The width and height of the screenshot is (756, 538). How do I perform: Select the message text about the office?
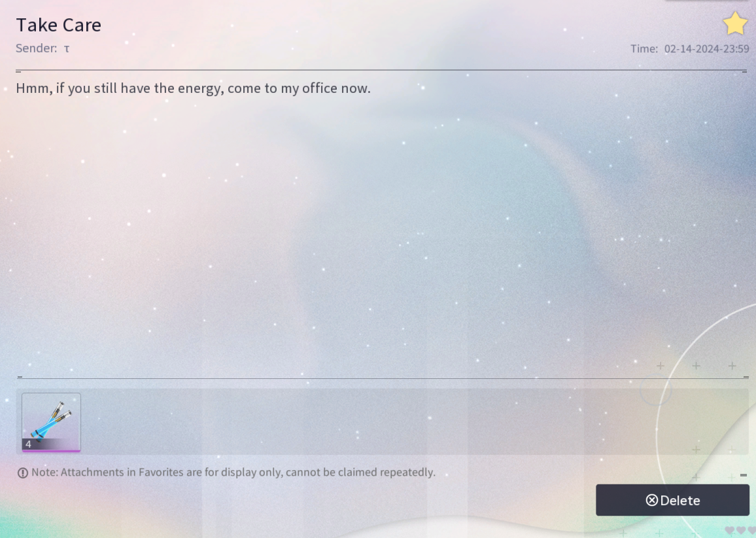(x=194, y=88)
